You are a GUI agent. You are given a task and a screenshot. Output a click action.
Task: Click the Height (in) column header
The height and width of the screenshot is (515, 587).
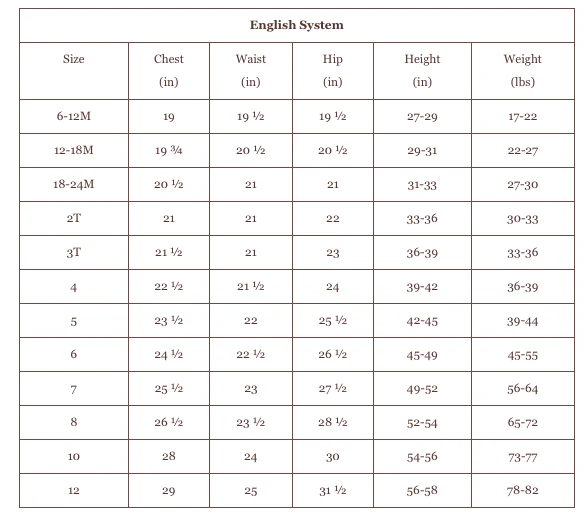[x=422, y=70]
